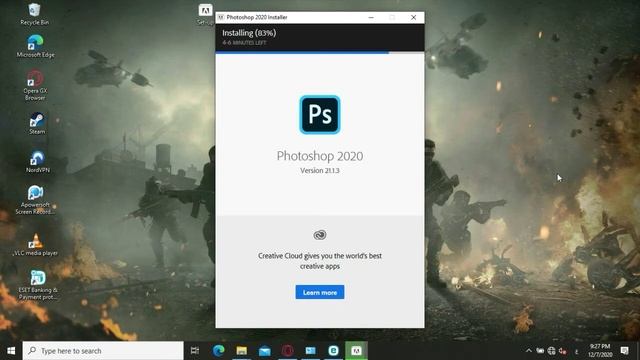This screenshot has width=640, height=360.
Task: Click the 'Type here to search' box
Action: [103, 351]
